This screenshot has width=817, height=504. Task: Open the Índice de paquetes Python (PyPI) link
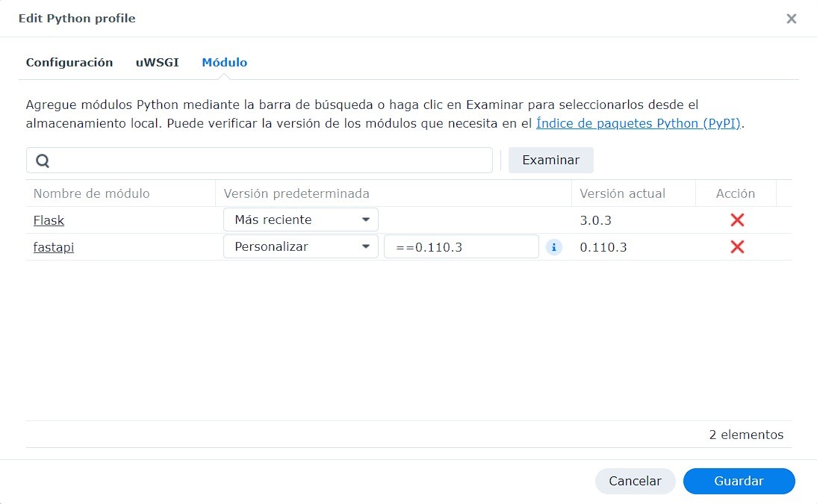pyautogui.click(x=639, y=124)
